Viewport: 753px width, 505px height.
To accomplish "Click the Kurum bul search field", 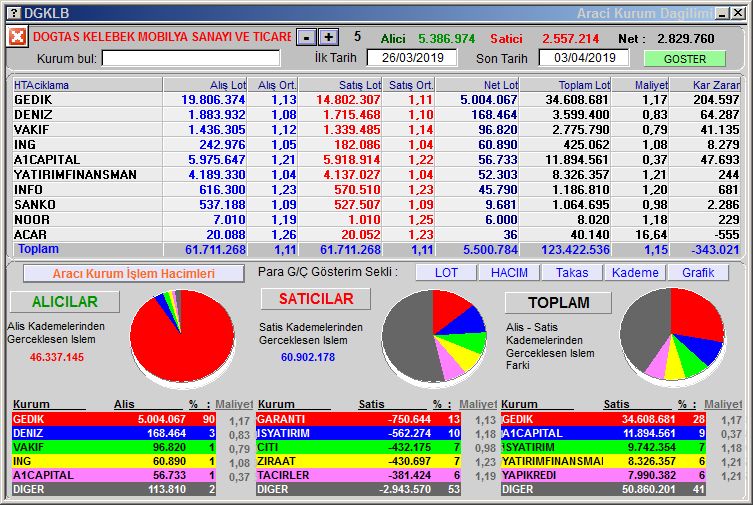I will point(191,59).
